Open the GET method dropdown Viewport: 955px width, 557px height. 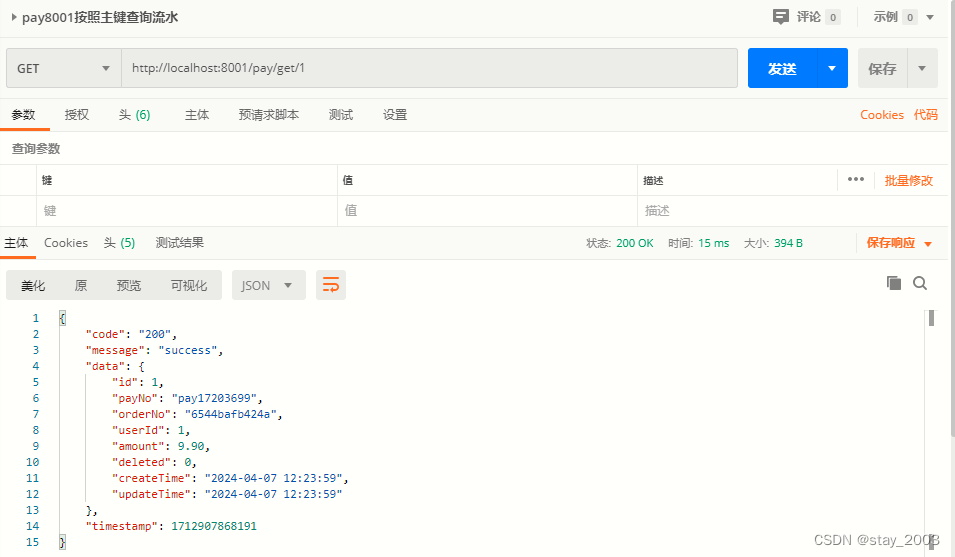tap(64, 68)
